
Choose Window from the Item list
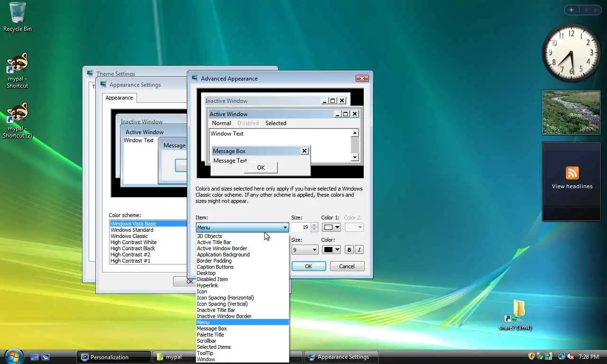(242, 359)
